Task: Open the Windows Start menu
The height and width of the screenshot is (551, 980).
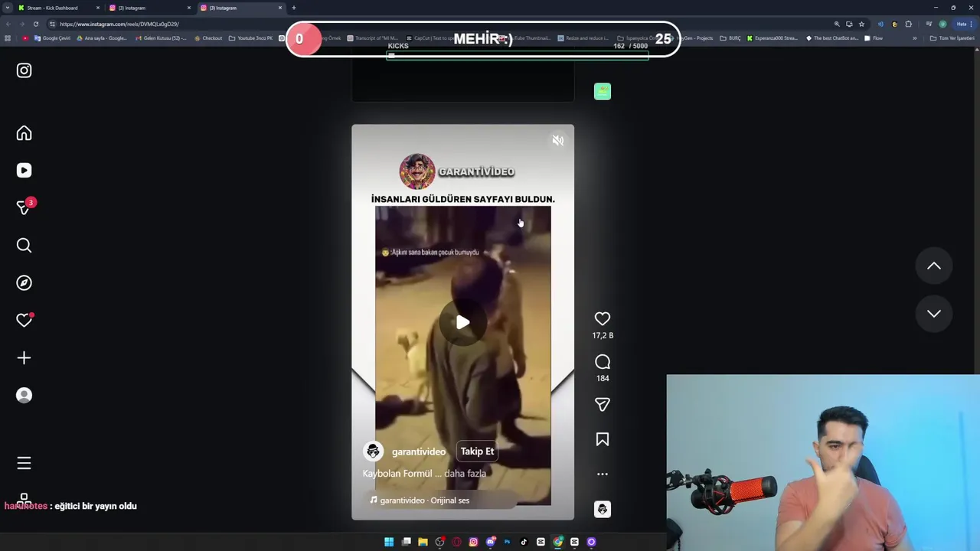Action: [389, 542]
